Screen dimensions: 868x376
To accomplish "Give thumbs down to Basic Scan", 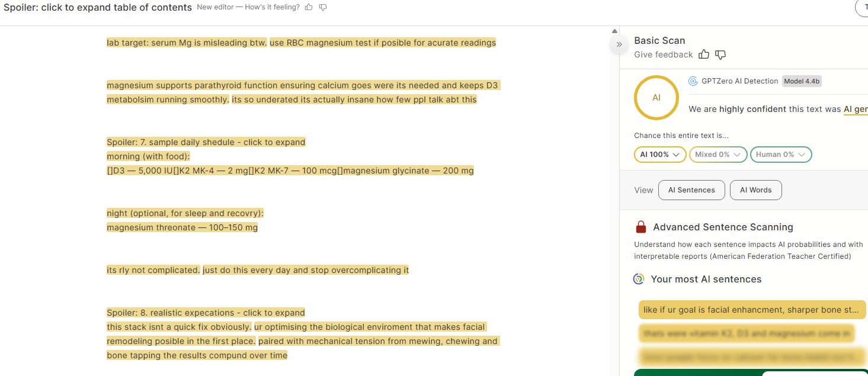I will tap(720, 54).
